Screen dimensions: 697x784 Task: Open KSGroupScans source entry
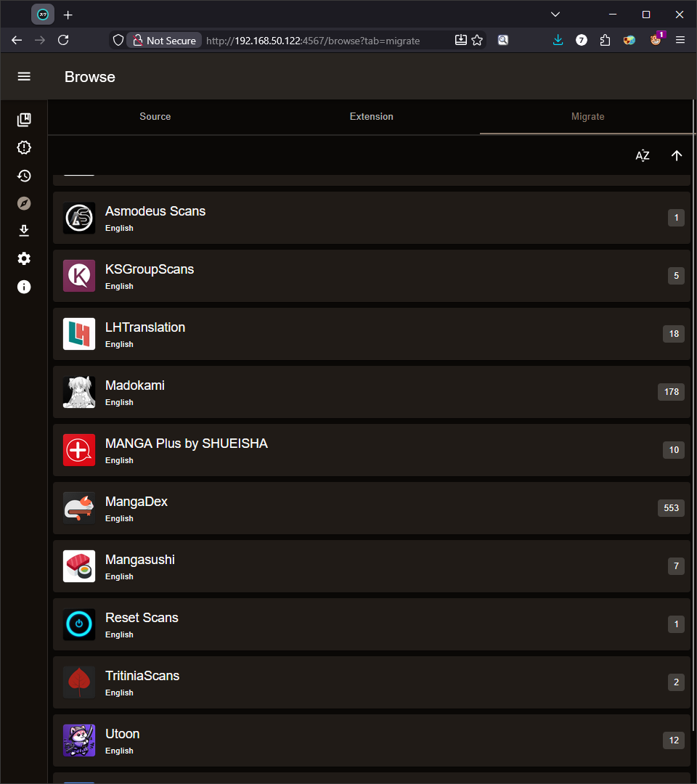click(x=372, y=276)
